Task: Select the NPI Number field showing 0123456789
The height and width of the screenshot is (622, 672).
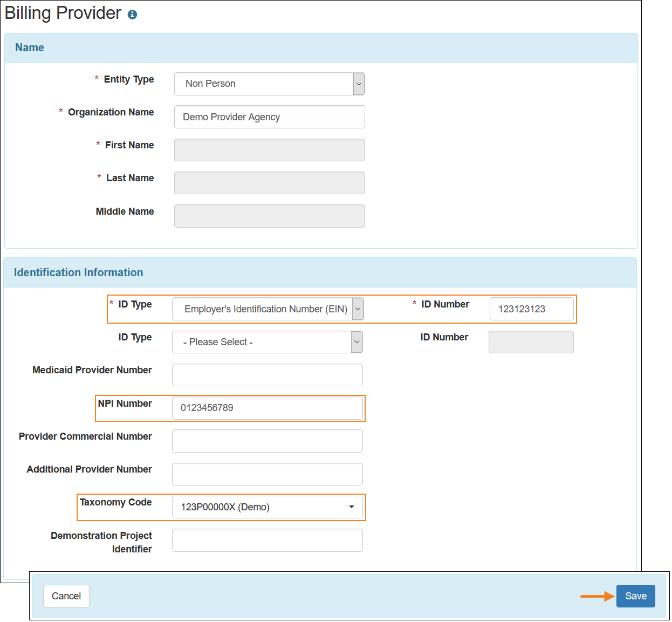Action: [267, 408]
